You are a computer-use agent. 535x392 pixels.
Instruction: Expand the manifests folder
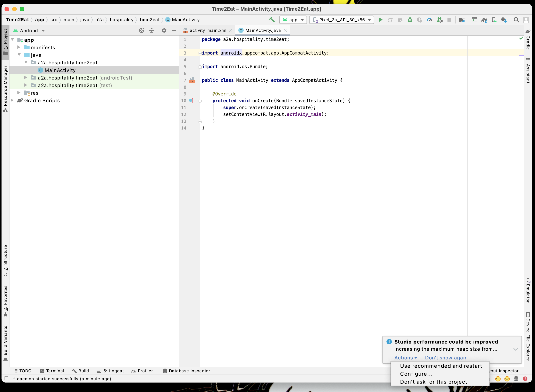(x=19, y=48)
